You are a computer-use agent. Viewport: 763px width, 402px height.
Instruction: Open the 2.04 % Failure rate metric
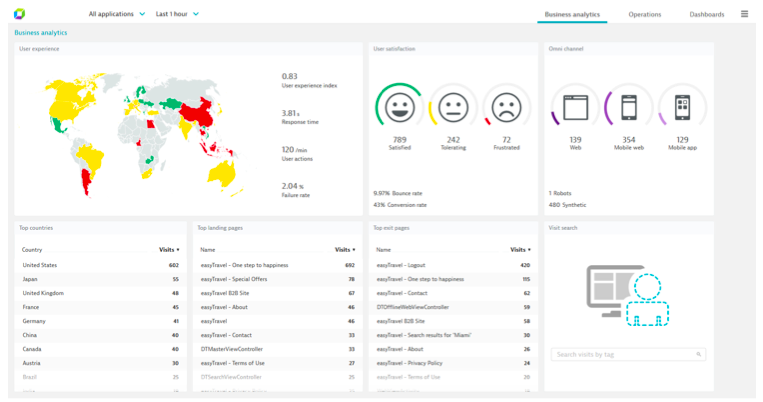point(295,190)
